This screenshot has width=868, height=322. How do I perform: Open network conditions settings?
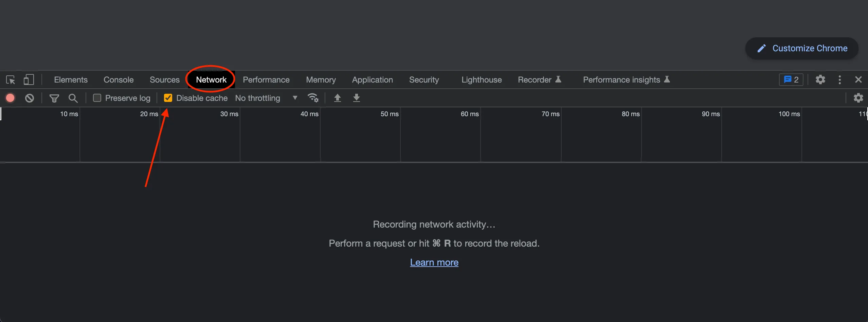tap(313, 98)
